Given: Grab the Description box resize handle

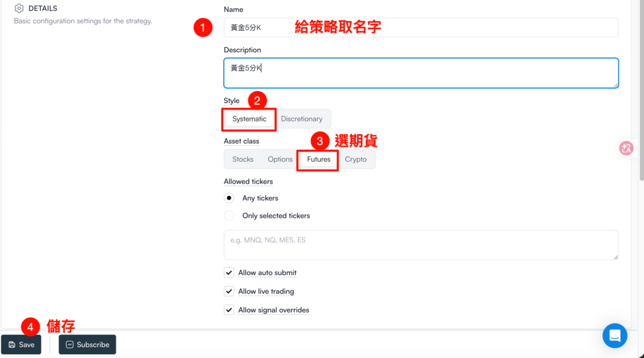Looking at the screenshot, I should (616, 85).
